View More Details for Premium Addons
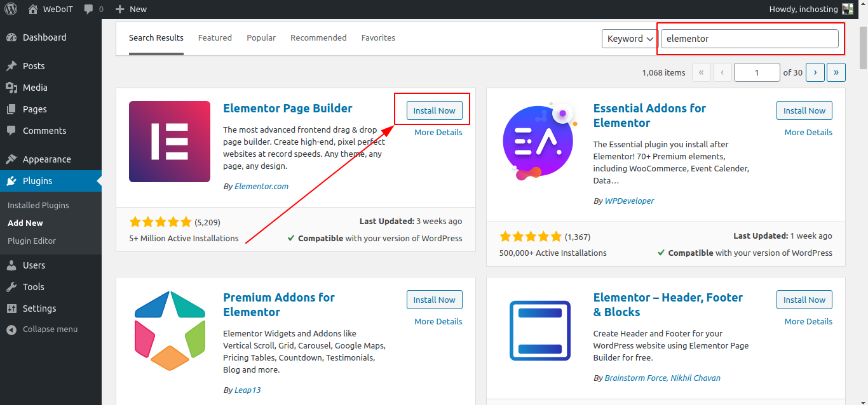The image size is (868, 405). pyautogui.click(x=438, y=321)
